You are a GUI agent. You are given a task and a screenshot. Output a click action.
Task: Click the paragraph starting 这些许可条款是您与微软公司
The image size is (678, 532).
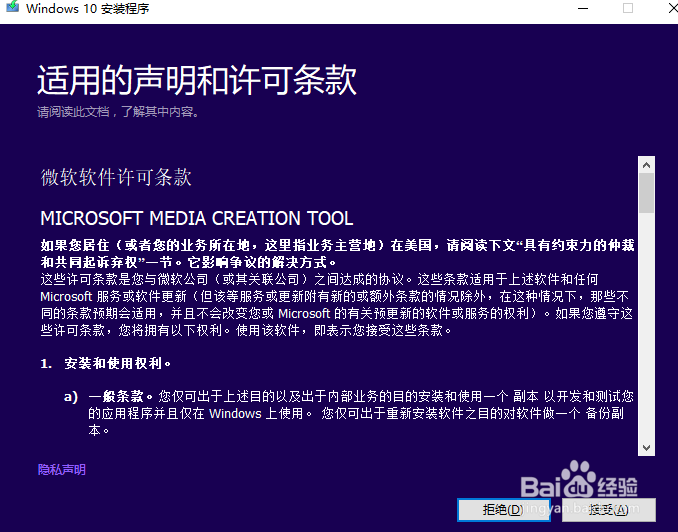[x=337, y=305]
